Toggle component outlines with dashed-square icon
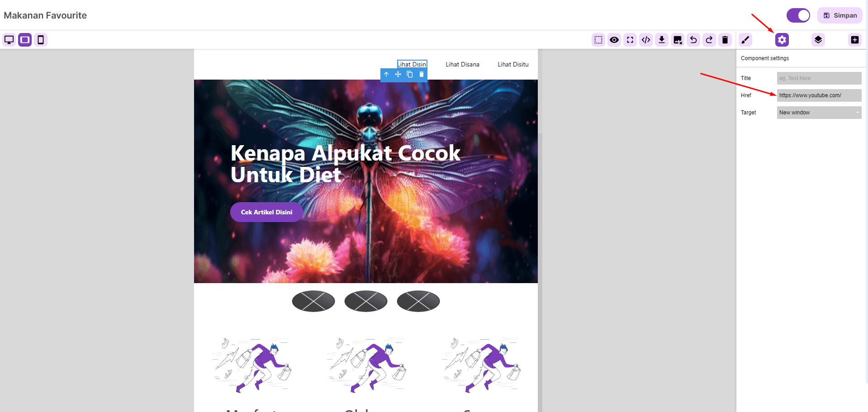Image resolution: width=868 pixels, height=412 pixels. (598, 40)
